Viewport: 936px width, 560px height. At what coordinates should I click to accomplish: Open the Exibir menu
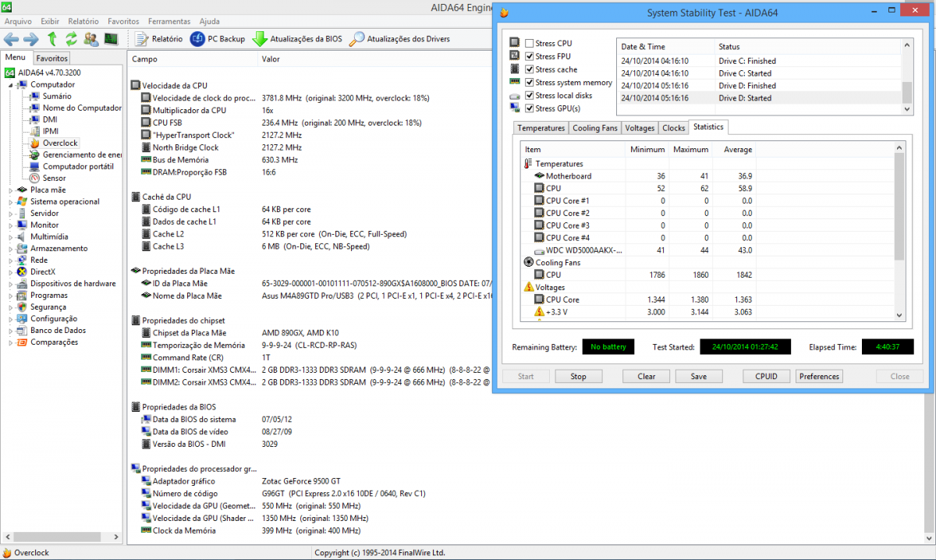click(50, 21)
